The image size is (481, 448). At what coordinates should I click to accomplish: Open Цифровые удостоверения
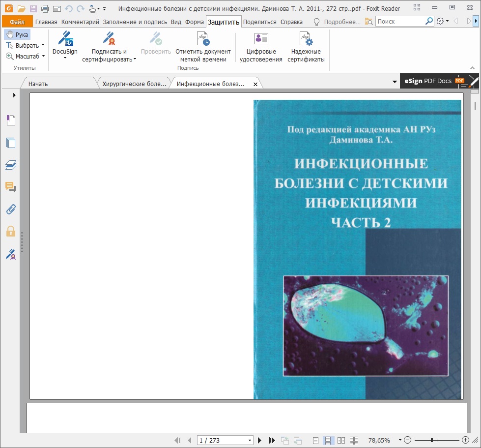click(x=261, y=47)
